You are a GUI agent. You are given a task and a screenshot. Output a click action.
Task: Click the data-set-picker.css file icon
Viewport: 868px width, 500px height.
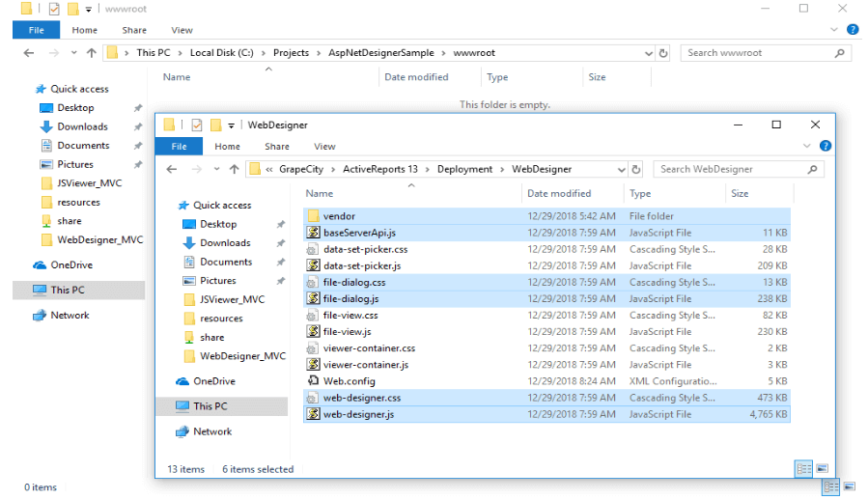click(312, 249)
